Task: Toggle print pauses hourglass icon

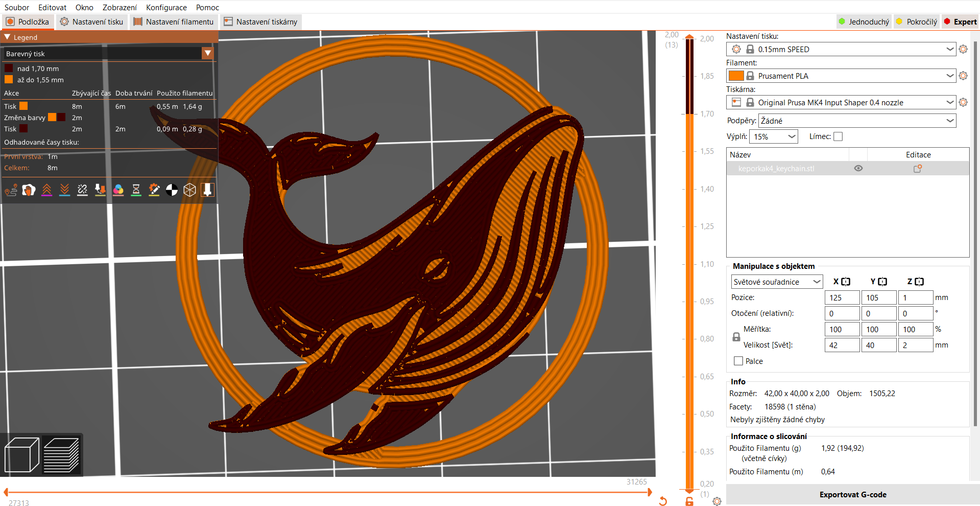Action: (x=136, y=190)
